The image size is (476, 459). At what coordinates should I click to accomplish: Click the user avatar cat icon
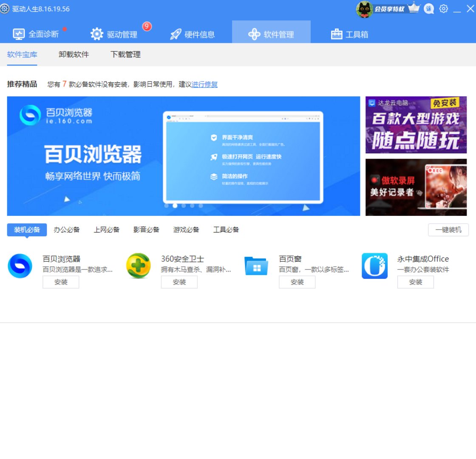364,9
